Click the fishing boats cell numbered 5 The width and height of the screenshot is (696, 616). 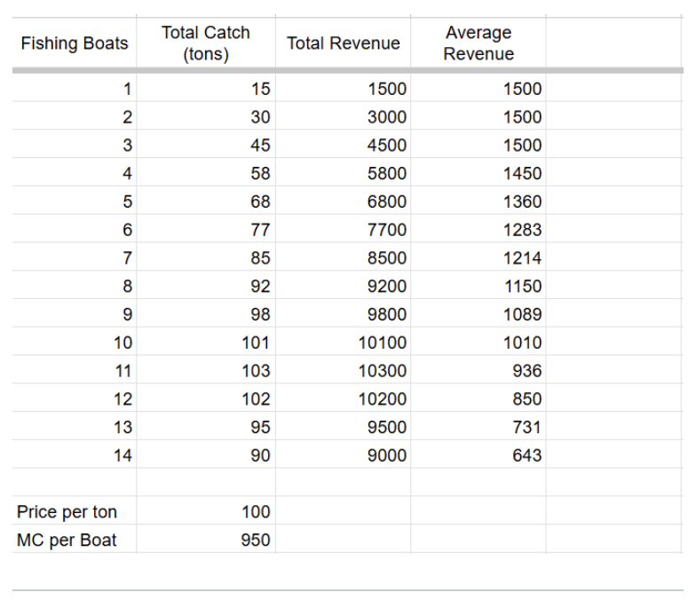tap(75, 201)
